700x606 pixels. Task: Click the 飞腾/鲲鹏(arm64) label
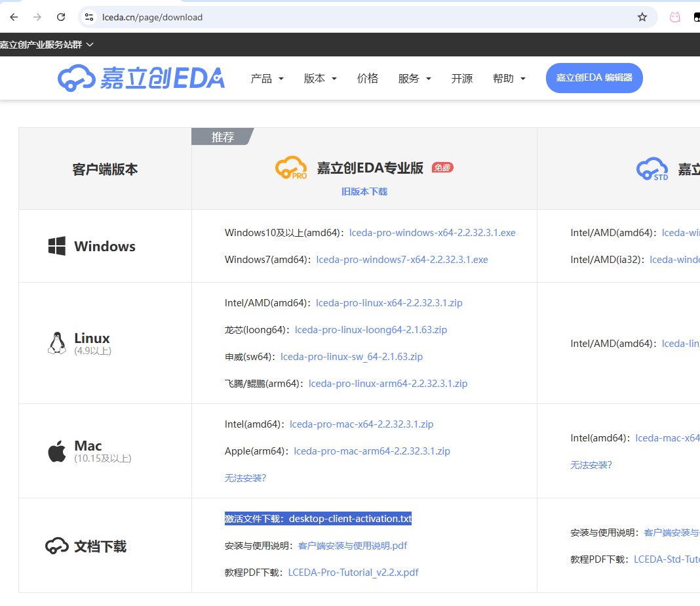click(264, 383)
